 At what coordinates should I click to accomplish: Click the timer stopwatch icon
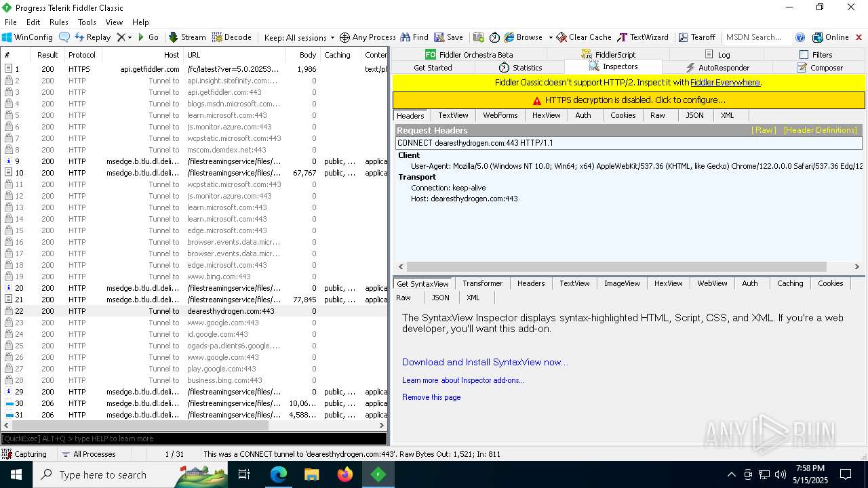point(494,37)
